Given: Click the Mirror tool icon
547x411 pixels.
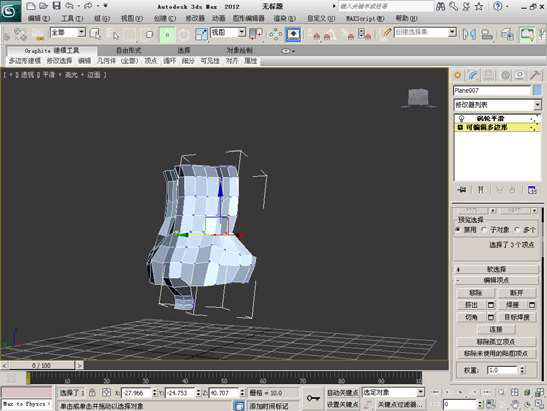Looking at the screenshot, I should coord(470,34).
